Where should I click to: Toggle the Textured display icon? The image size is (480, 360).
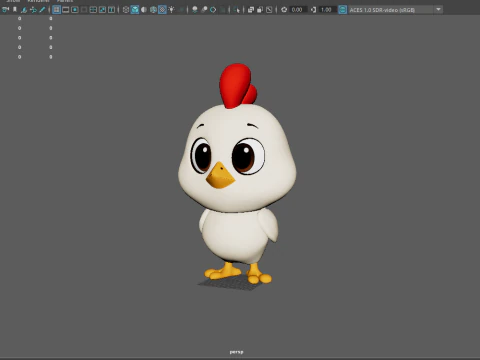[162, 10]
